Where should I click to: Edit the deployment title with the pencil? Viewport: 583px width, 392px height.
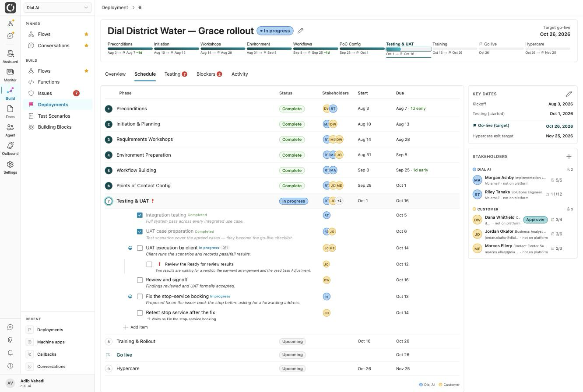click(x=300, y=31)
